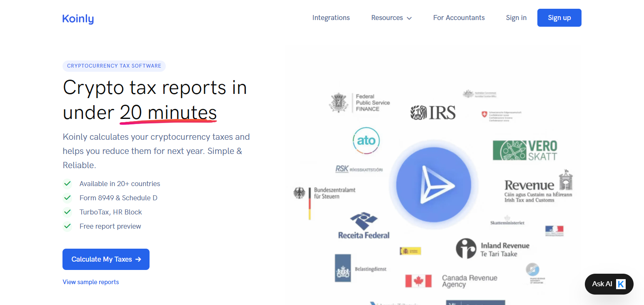Click the Sign in link
644x305 pixels.
point(516,18)
